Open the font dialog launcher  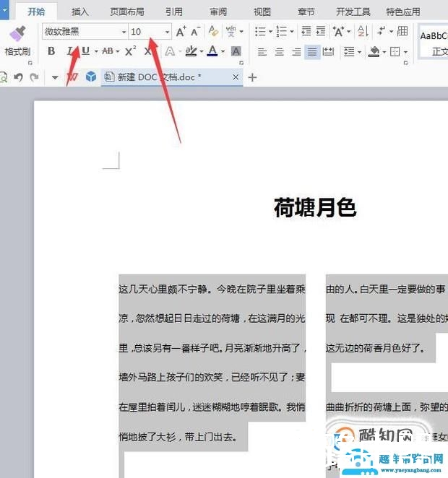(241, 63)
